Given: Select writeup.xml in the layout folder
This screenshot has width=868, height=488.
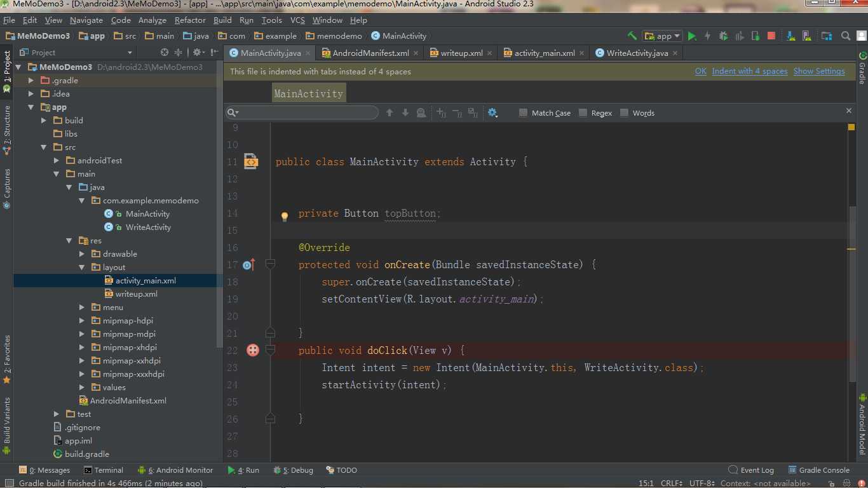Looking at the screenshot, I should click(136, 294).
